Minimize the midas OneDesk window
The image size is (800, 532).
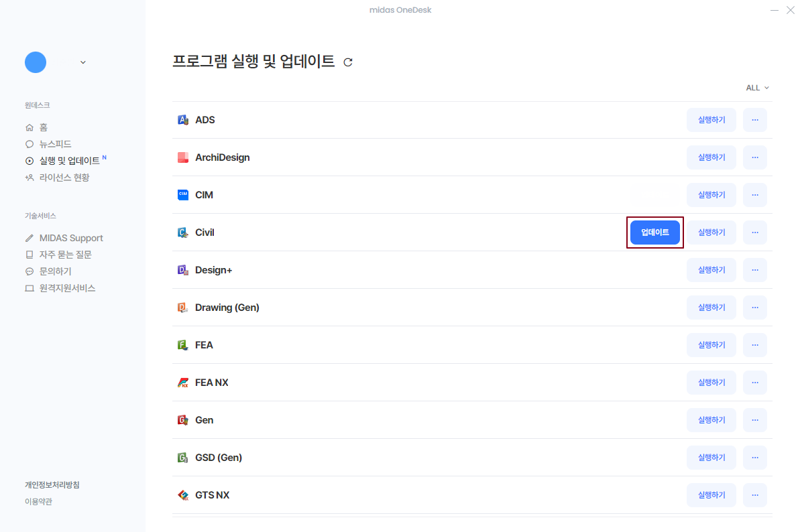click(x=774, y=10)
